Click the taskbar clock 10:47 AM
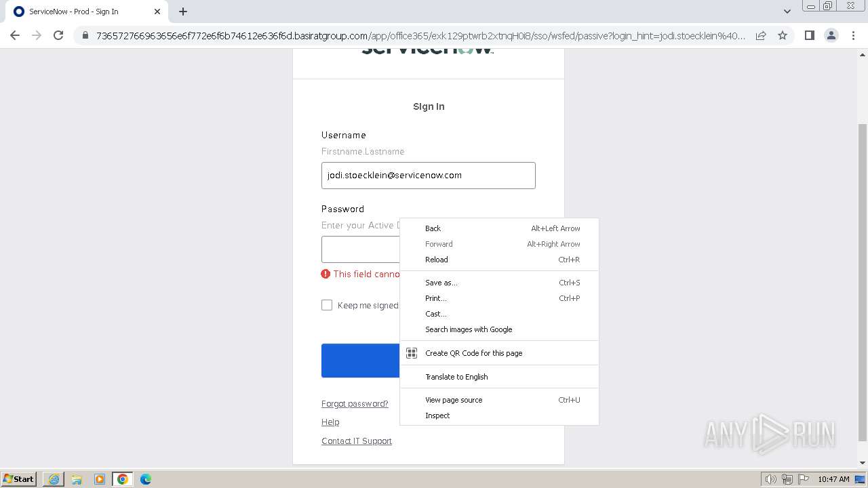868x488 pixels. 833,479
